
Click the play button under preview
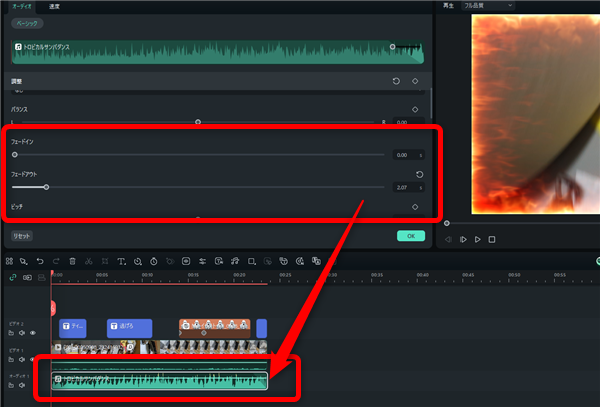coord(477,239)
